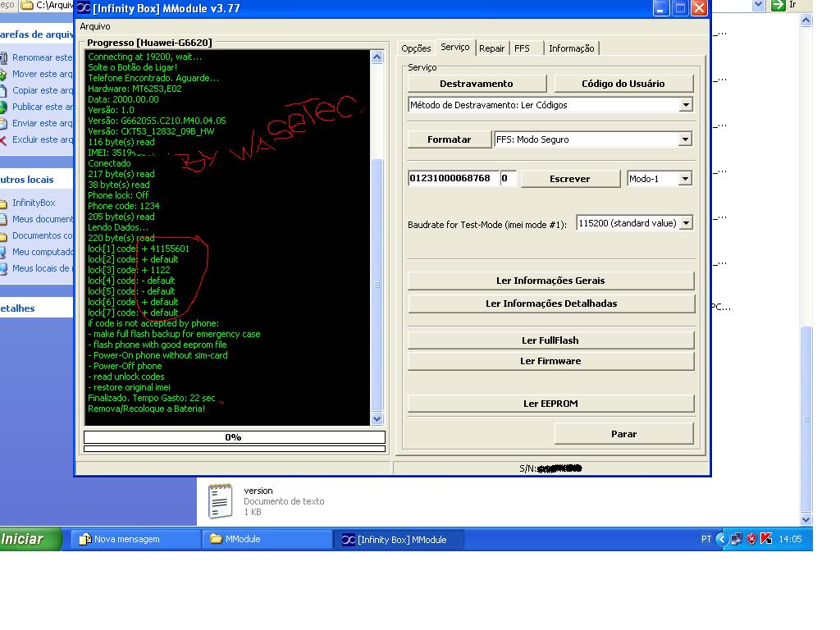
Task: Click the Explorer window scrollbar down arrow
Action: click(x=806, y=519)
